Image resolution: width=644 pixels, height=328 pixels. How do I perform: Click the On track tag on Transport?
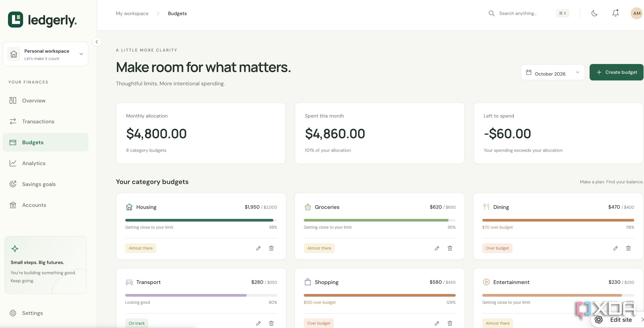(137, 323)
